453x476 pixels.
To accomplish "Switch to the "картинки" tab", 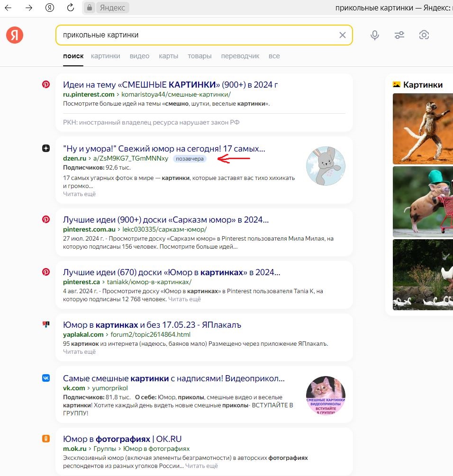I will tap(106, 56).
